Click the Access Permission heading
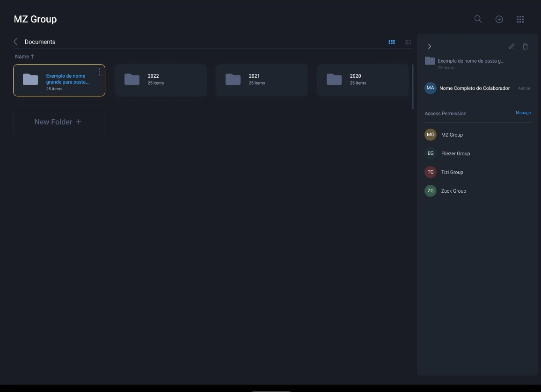 click(446, 113)
